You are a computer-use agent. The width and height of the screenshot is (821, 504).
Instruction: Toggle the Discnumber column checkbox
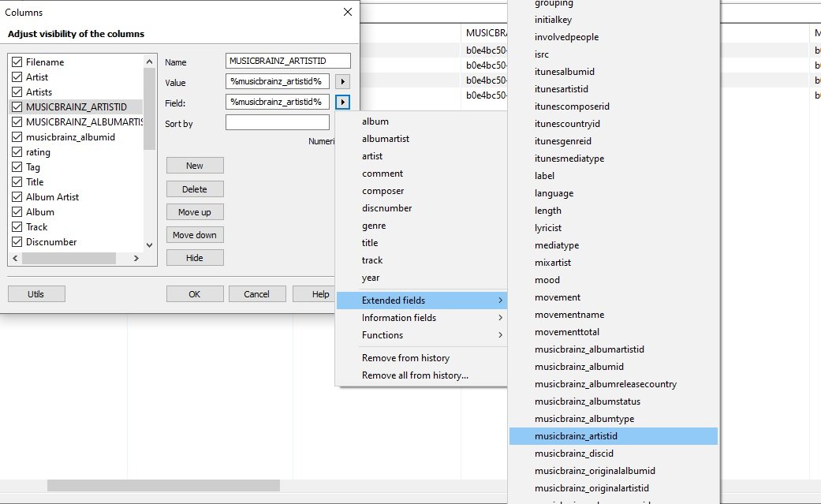17,242
